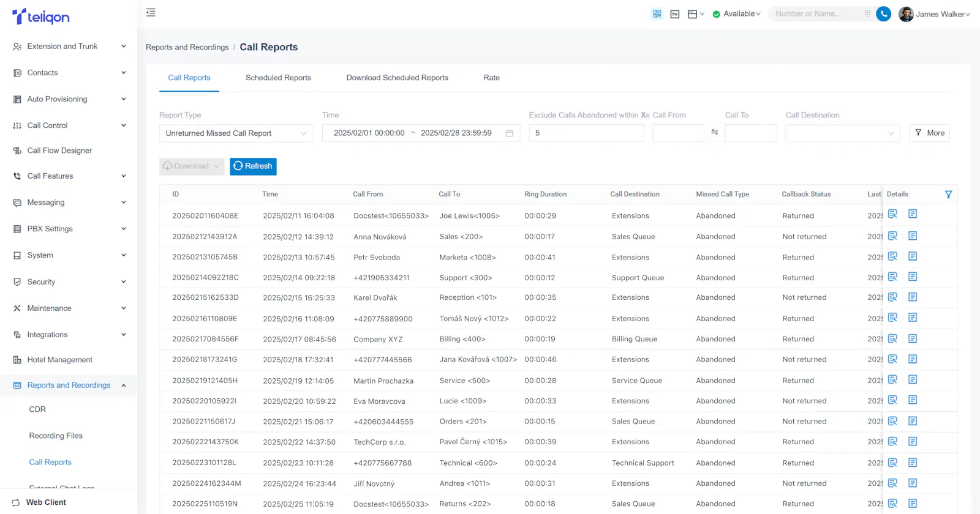View call details for row 20250220105922I
This screenshot has height=514, width=980.
point(892,400)
